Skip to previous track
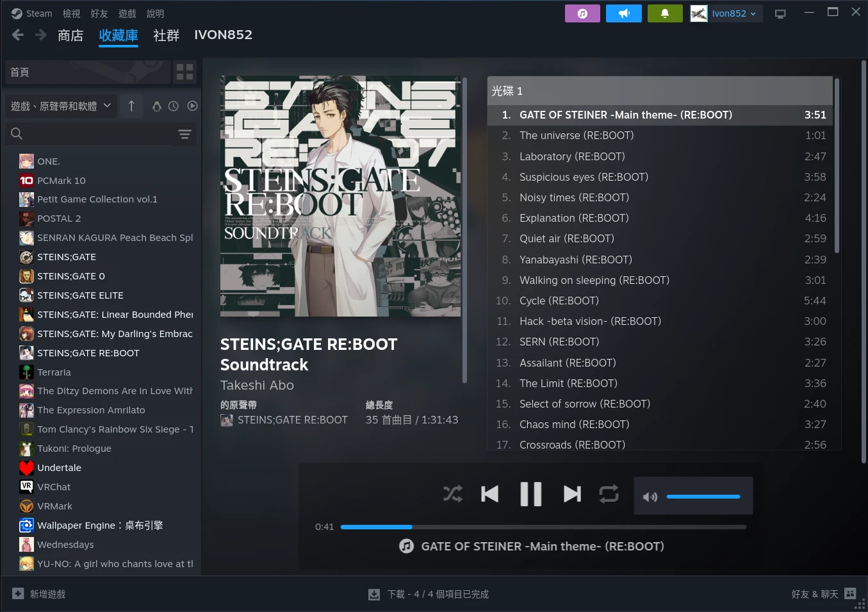The width and height of the screenshot is (868, 612). pyautogui.click(x=490, y=494)
